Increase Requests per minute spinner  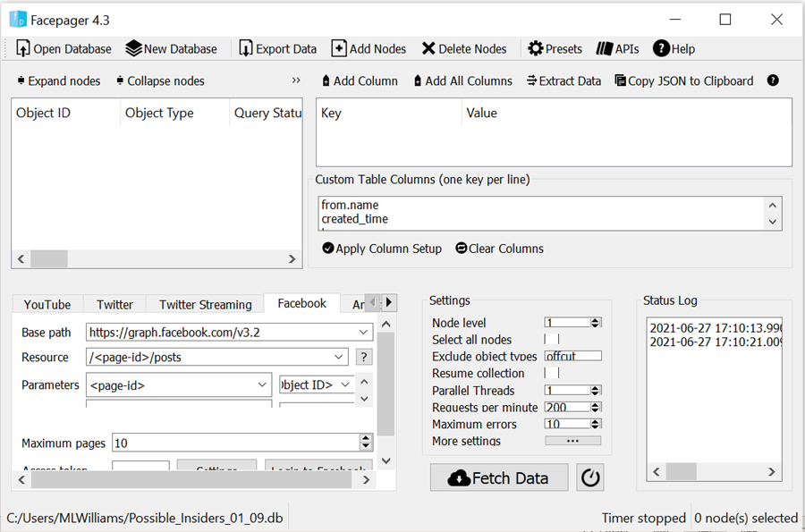[x=595, y=405]
